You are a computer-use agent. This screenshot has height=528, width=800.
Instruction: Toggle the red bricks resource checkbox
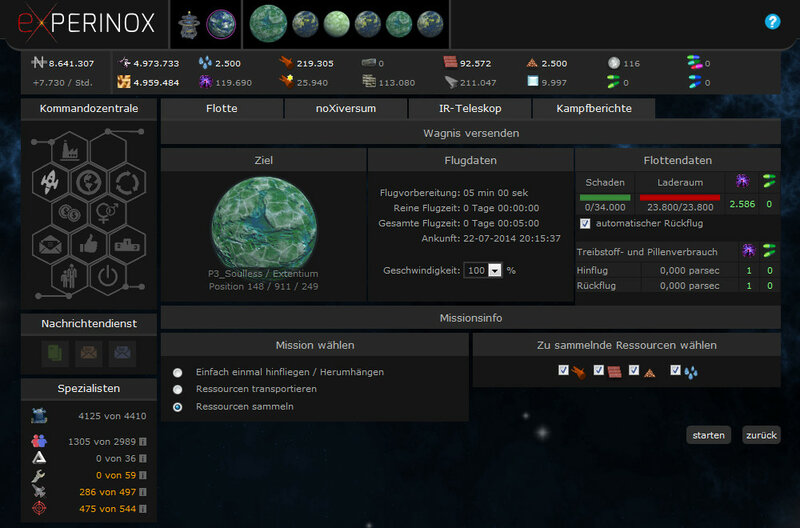point(598,370)
